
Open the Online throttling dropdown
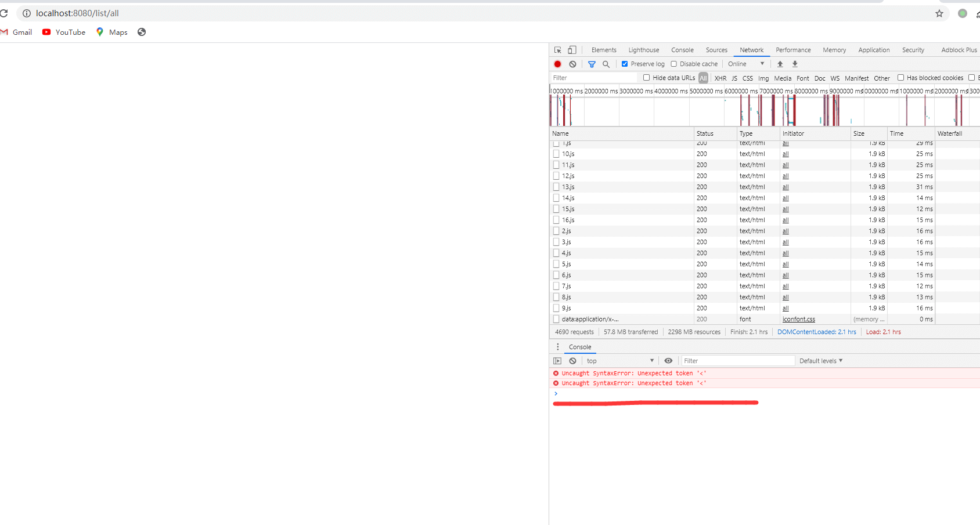click(746, 64)
